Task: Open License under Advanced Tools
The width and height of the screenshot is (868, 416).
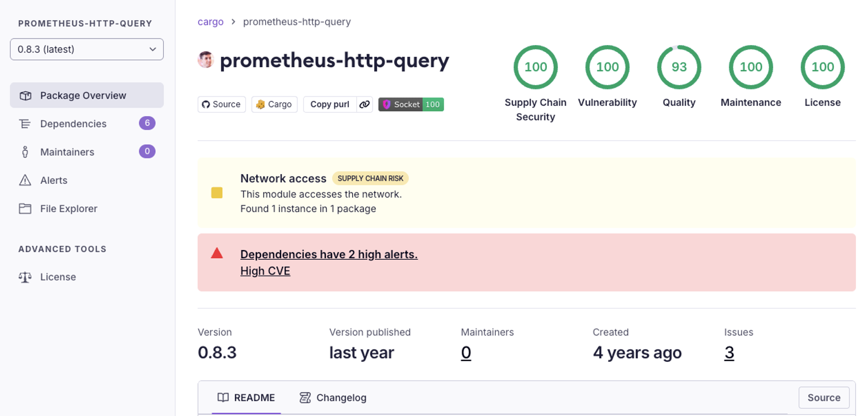Action: (x=87, y=277)
